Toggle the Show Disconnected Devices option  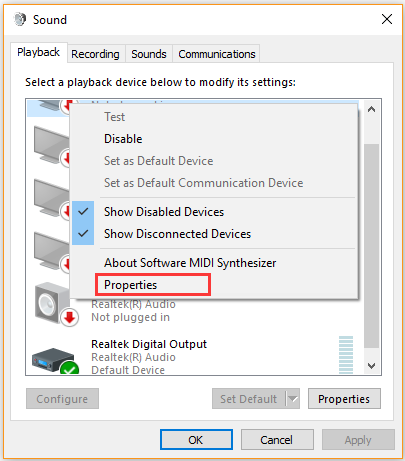[x=177, y=234]
